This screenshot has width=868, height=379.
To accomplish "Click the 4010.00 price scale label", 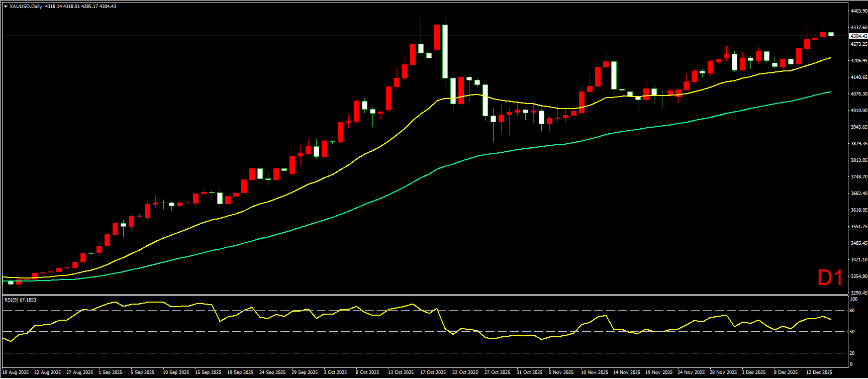I will (x=858, y=110).
